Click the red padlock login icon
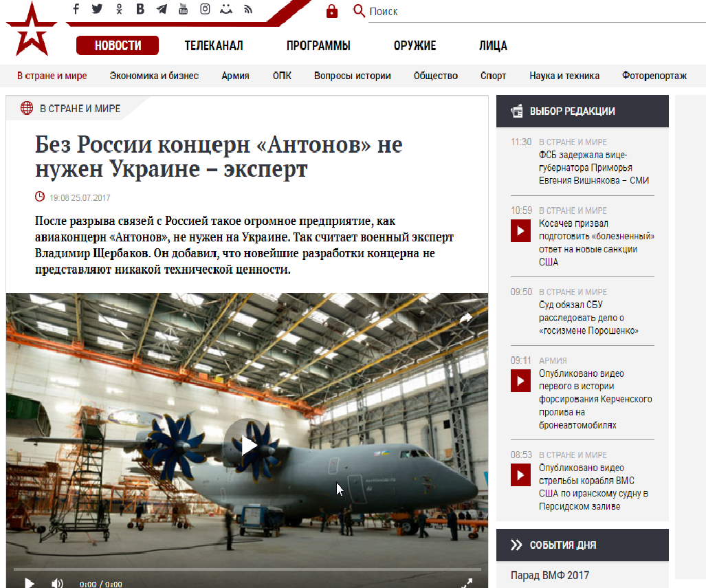The image size is (706, 588). pyautogui.click(x=332, y=11)
